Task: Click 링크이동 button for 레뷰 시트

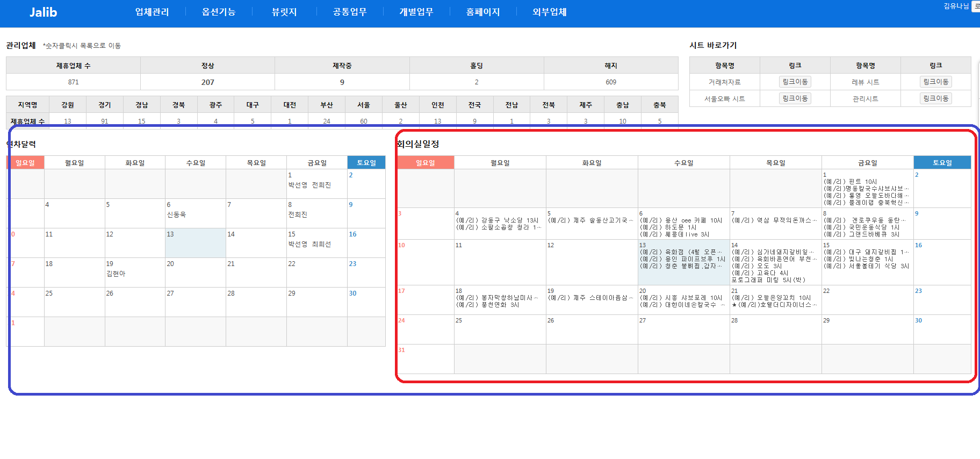Action: coord(935,82)
